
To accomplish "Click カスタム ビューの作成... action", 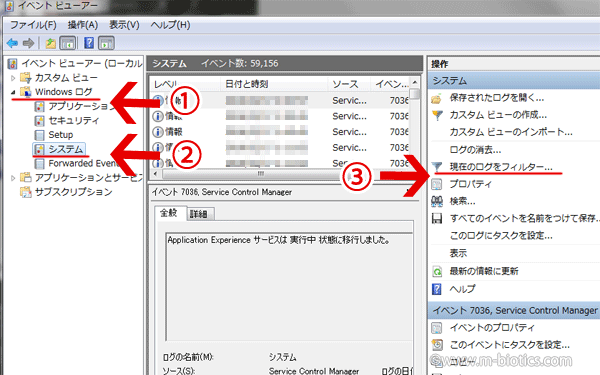I will click(498, 115).
